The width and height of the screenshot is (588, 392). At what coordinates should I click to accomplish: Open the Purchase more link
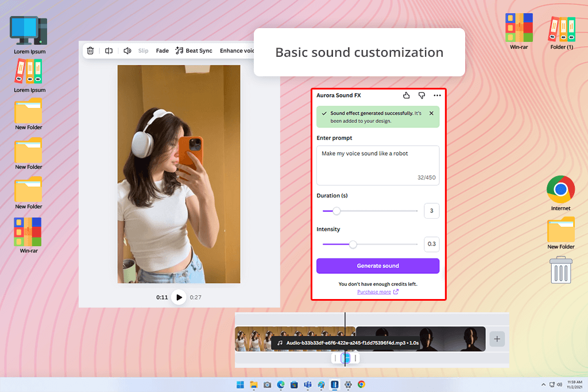378,292
